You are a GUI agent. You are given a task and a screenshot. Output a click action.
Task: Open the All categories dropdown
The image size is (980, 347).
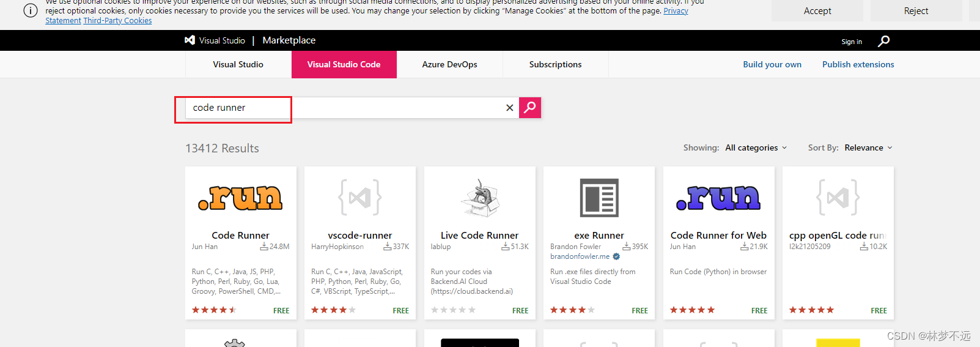click(x=756, y=147)
